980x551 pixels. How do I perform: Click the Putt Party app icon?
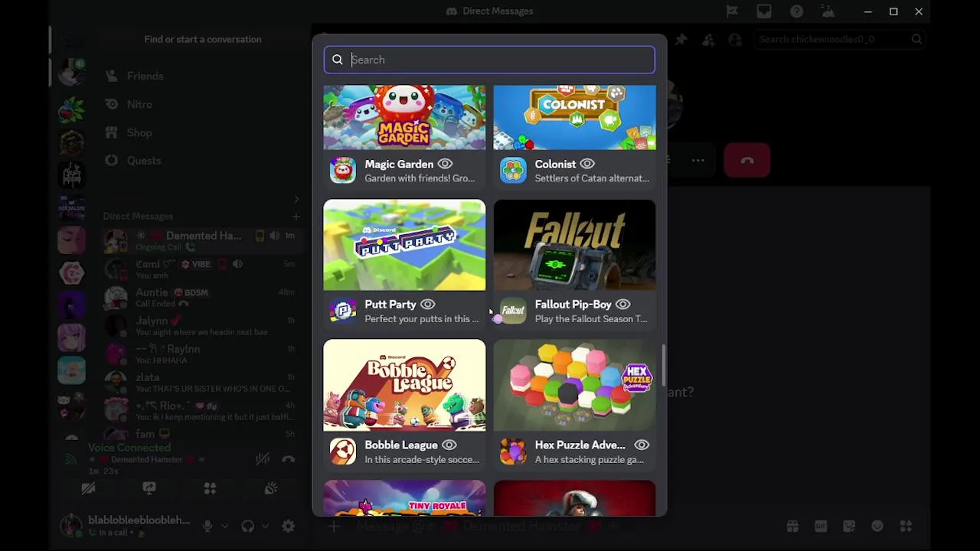click(343, 311)
